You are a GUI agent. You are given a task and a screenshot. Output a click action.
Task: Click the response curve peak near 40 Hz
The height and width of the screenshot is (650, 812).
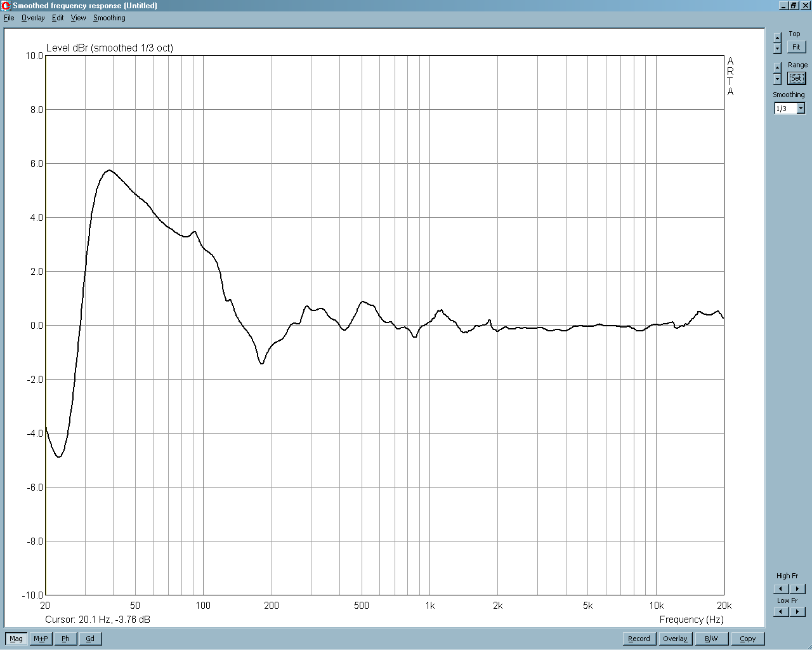pyautogui.click(x=109, y=170)
